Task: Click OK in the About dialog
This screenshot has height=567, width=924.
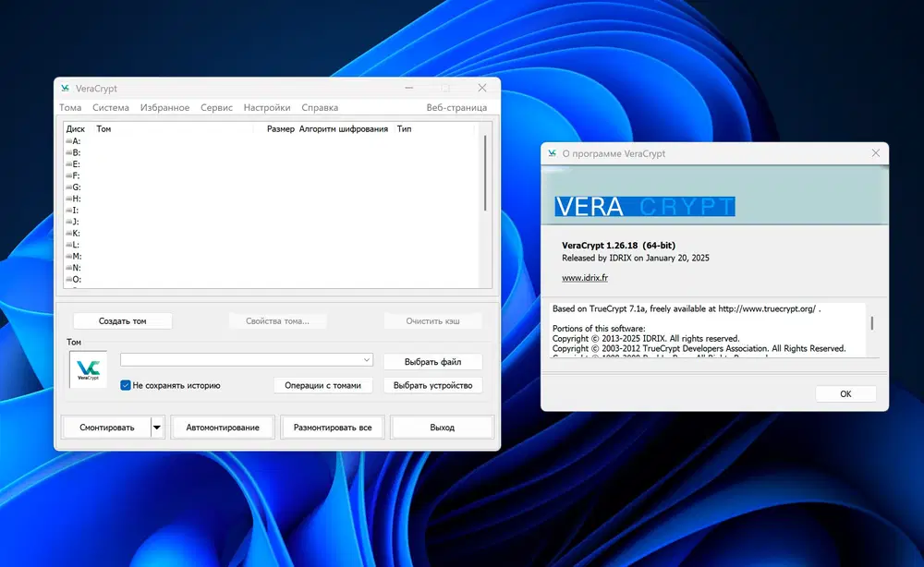Action: [x=845, y=394]
